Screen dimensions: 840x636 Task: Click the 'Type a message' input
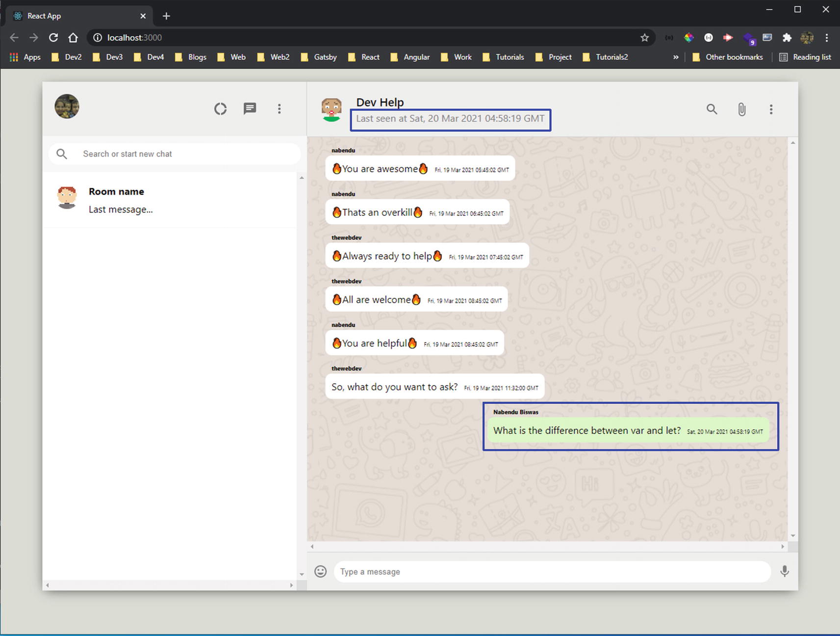coord(552,572)
